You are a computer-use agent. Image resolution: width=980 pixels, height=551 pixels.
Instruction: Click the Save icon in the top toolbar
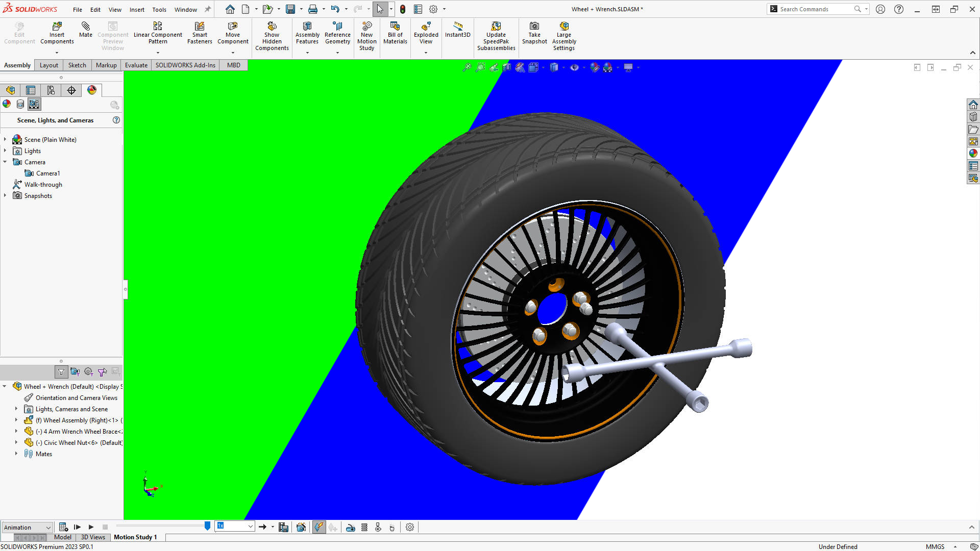pos(290,9)
